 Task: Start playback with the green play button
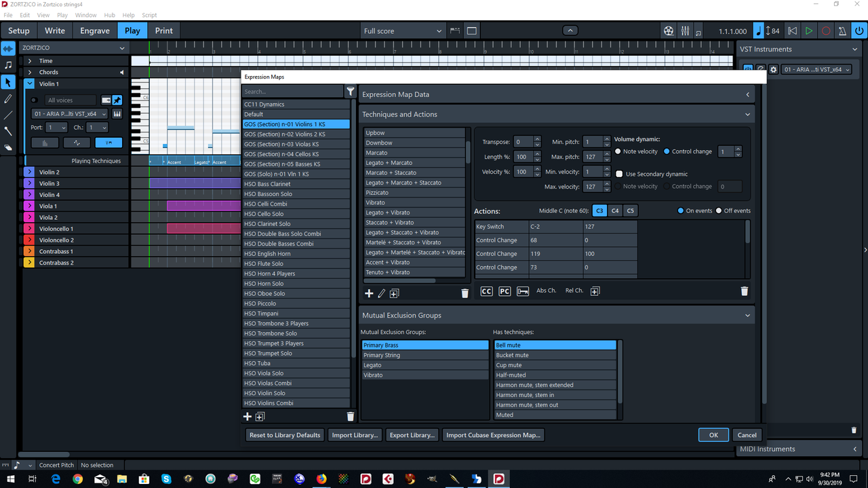click(x=808, y=31)
